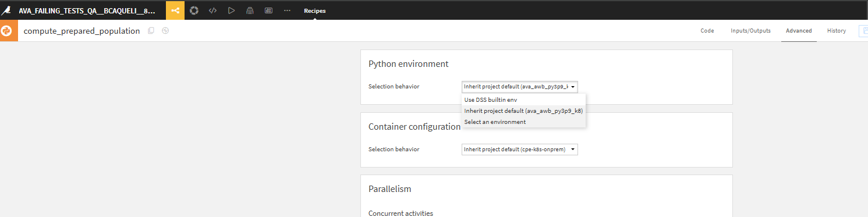Open the more options ellipsis menu

click(x=287, y=10)
